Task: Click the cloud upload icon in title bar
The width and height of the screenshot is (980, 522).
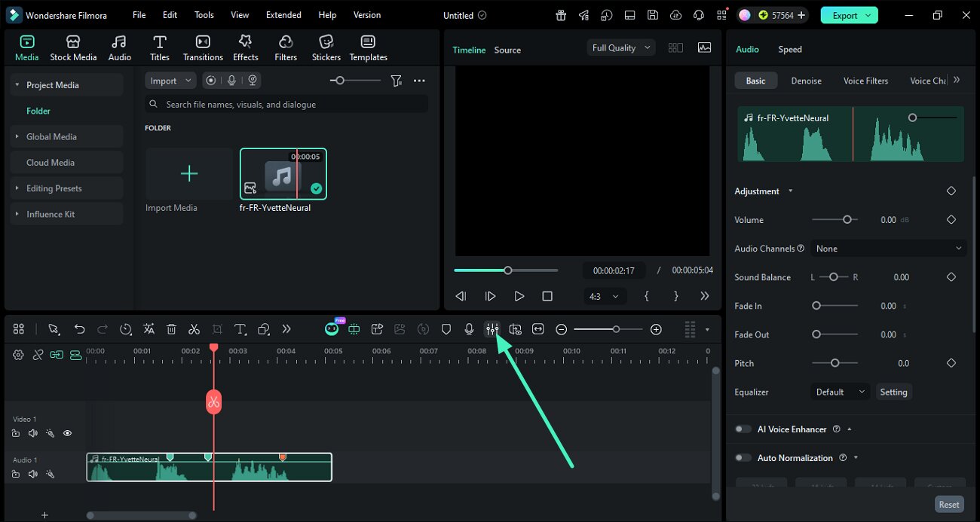Action: 675,15
